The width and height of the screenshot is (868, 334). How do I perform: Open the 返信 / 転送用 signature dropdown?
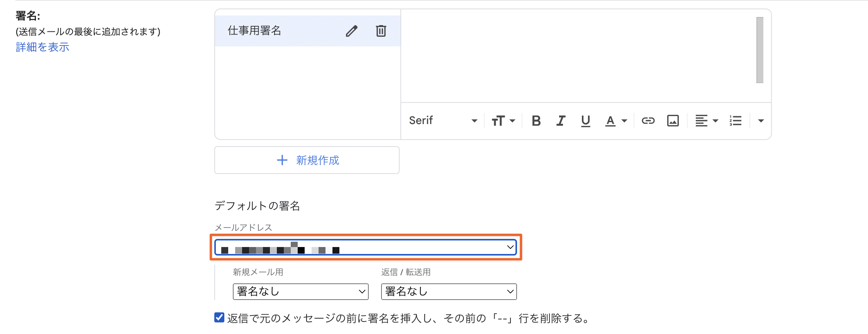449,291
